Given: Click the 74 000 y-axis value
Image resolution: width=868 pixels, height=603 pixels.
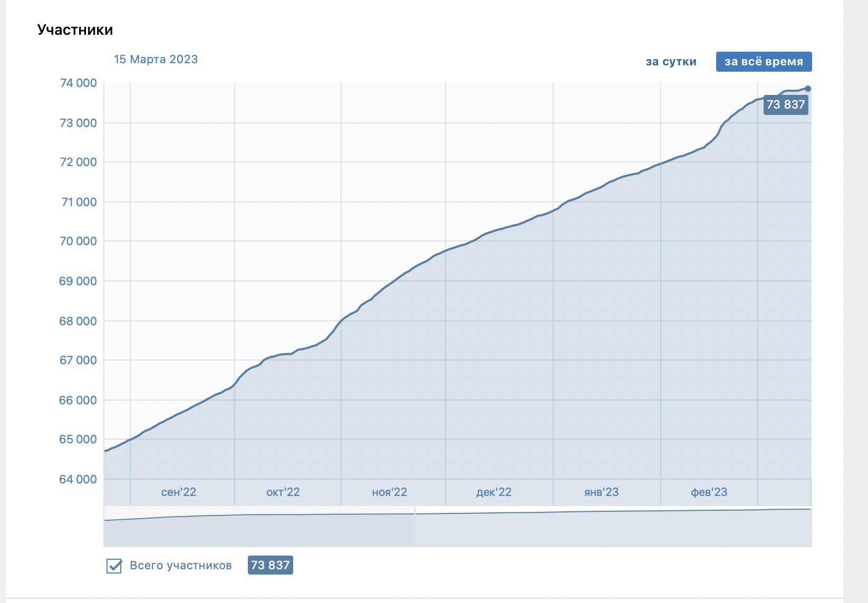Looking at the screenshot, I should point(79,83).
